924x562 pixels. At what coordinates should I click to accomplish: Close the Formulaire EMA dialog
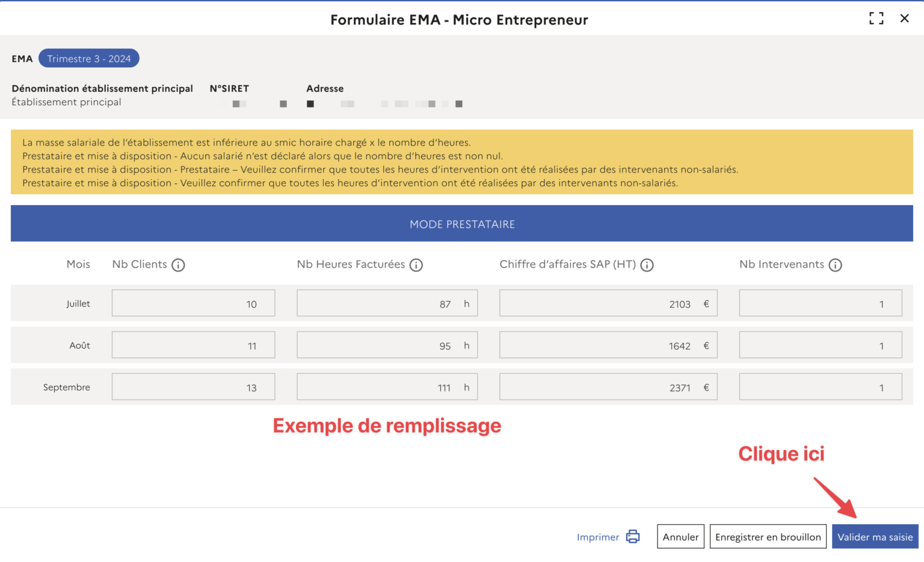905,18
